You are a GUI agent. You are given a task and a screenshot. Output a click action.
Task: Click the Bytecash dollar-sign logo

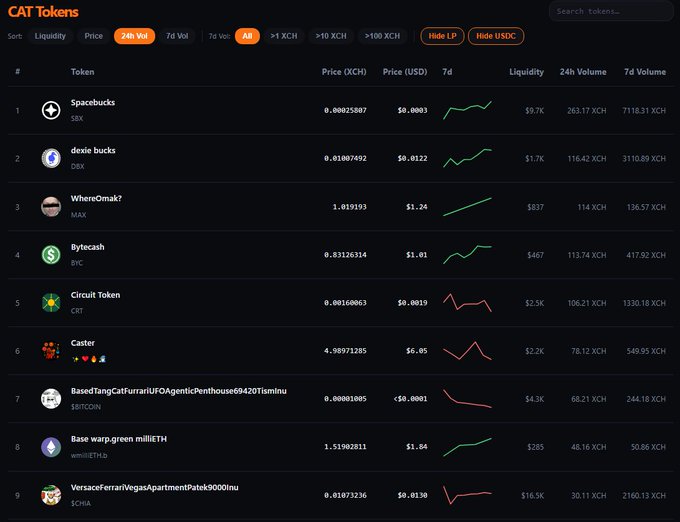[51, 254]
